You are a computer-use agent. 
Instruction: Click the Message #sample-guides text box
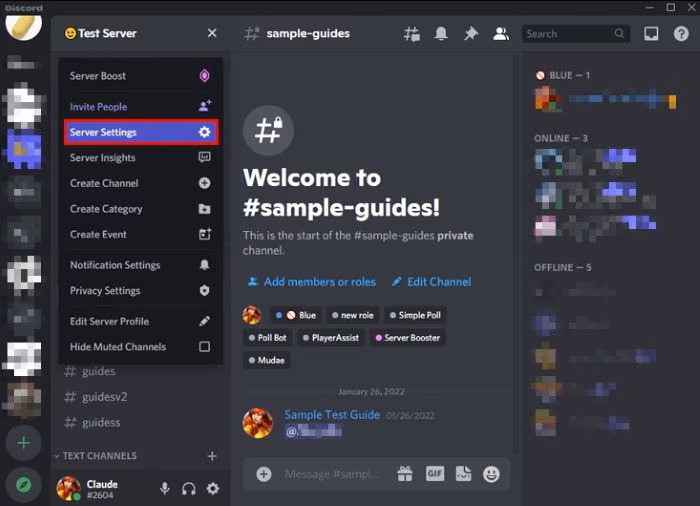pos(333,474)
